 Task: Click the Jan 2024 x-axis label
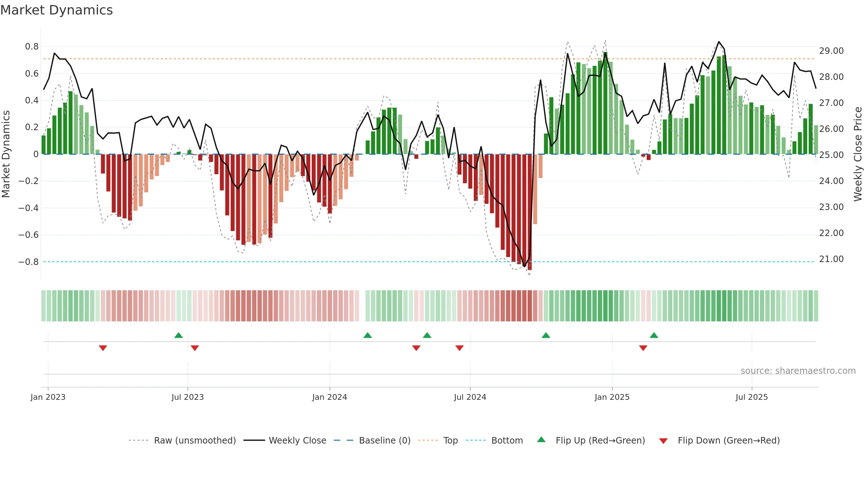tap(330, 397)
